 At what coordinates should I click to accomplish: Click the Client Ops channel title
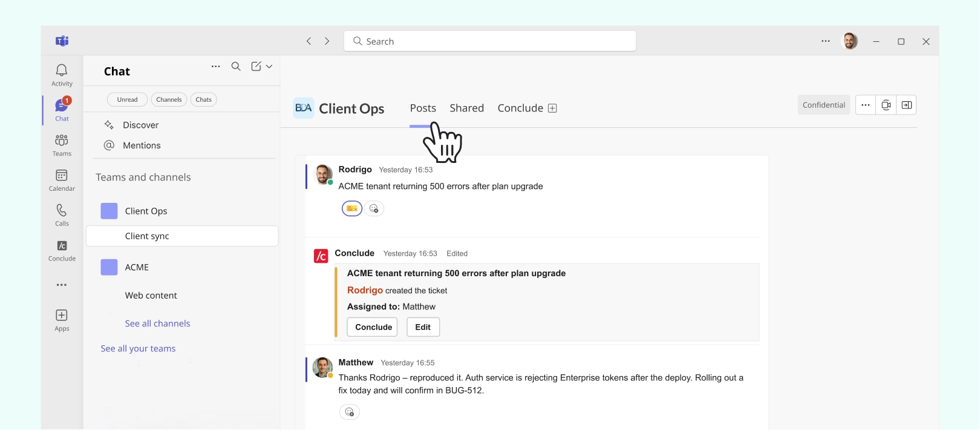351,108
